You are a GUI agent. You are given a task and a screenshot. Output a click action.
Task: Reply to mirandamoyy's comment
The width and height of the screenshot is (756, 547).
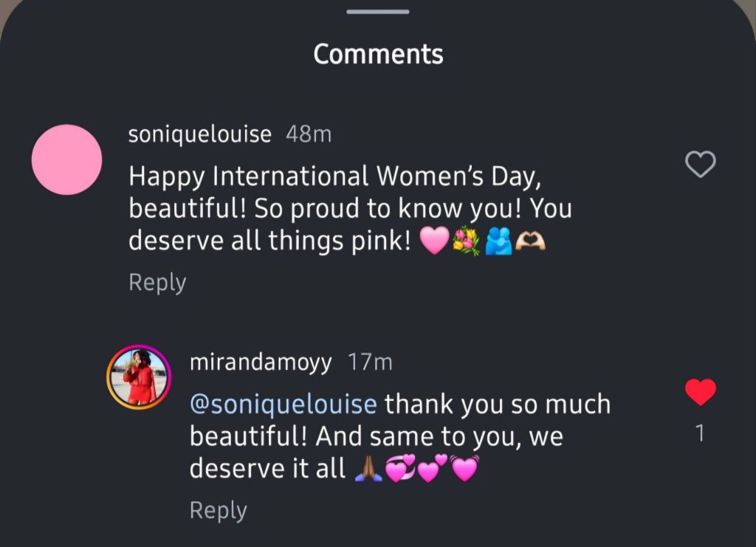[x=219, y=511]
